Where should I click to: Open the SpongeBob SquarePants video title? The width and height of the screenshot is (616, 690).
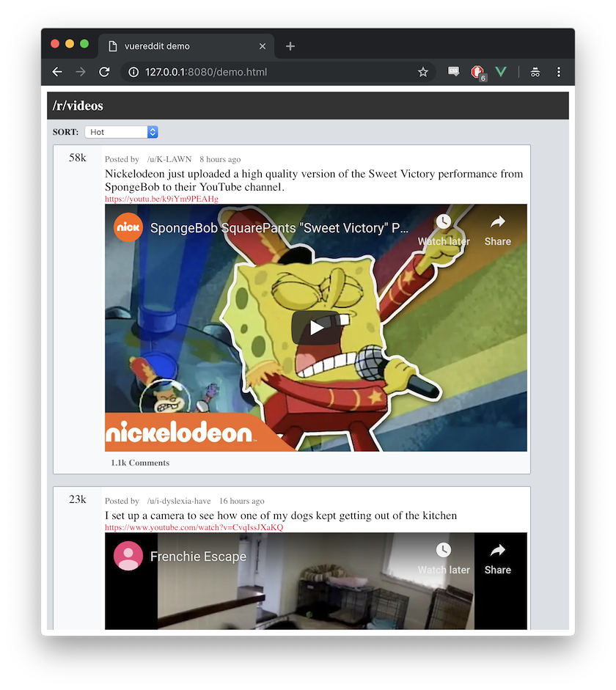click(279, 228)
